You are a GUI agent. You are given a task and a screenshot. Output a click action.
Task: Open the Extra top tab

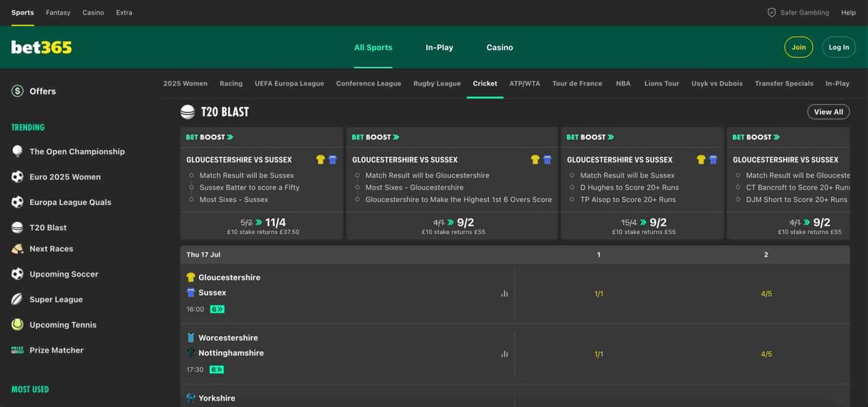pyautogui.click(x=124, y=12)
